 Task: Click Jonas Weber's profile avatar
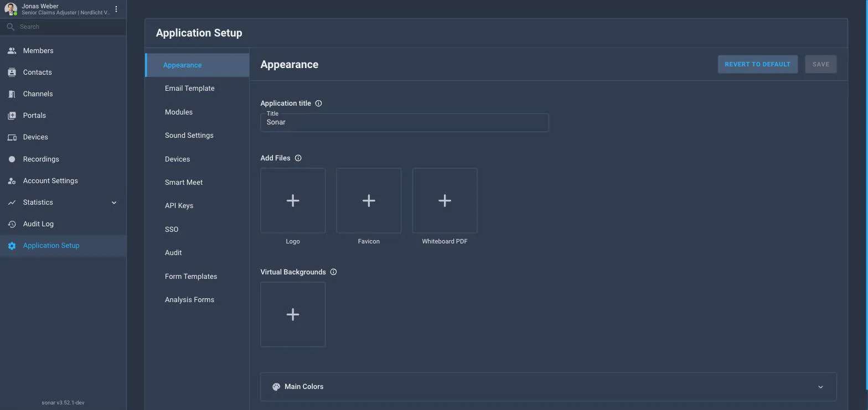click(11, 9)
